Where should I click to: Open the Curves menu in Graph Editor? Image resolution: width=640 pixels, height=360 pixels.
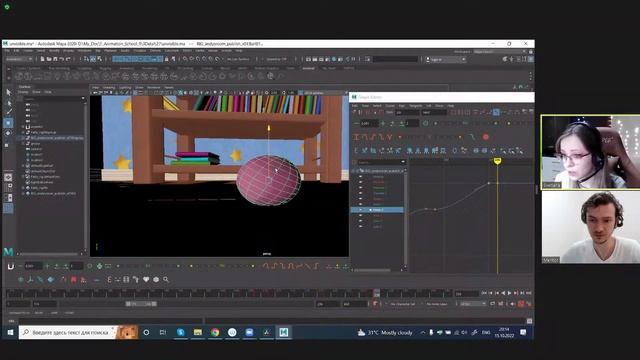[390, 106]
